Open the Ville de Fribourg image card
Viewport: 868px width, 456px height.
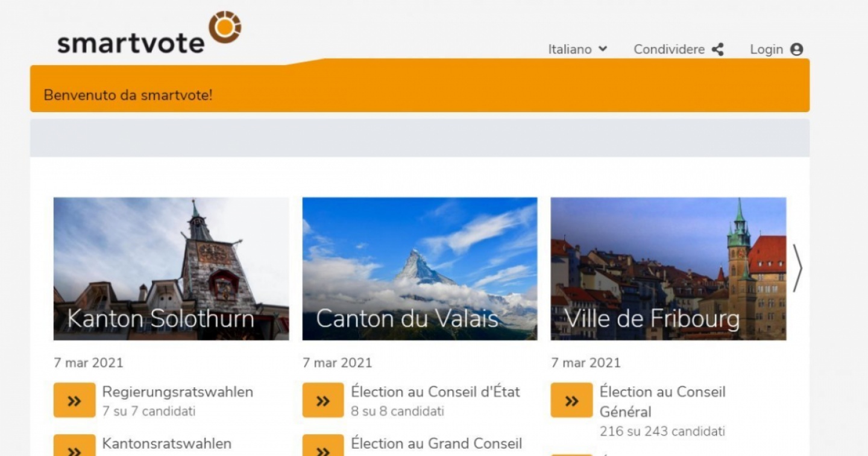tap(668, 268)
